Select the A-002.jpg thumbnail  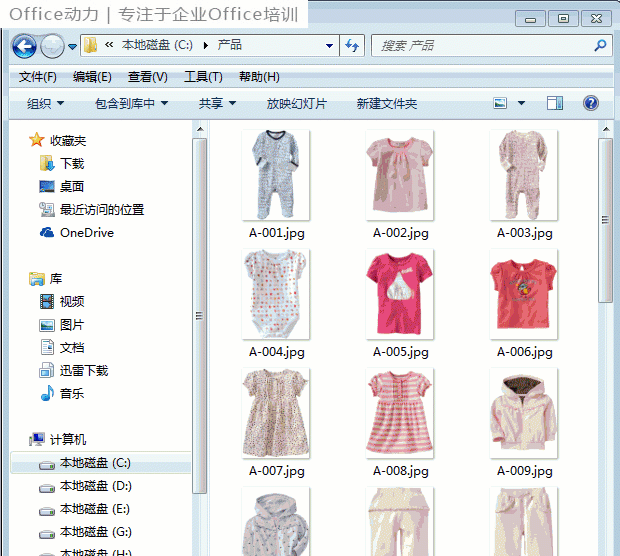[400, 175]
